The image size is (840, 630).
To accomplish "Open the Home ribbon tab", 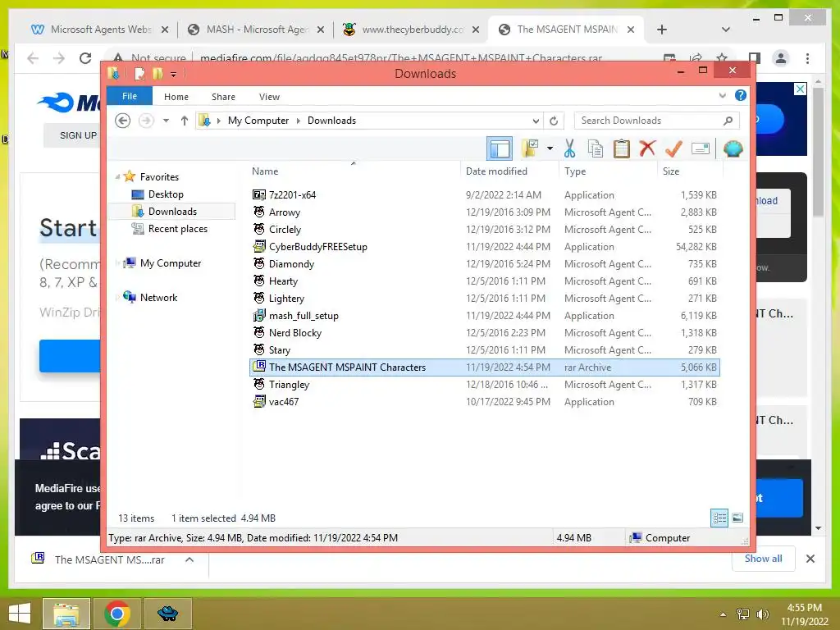I will pos(176,97).
